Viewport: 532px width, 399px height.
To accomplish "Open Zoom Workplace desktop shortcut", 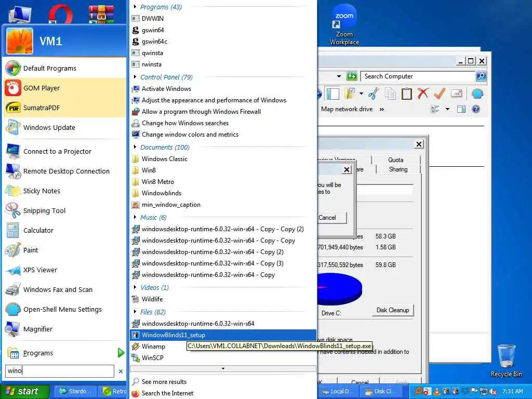I will pyautogui.click(x=344, y=25).
